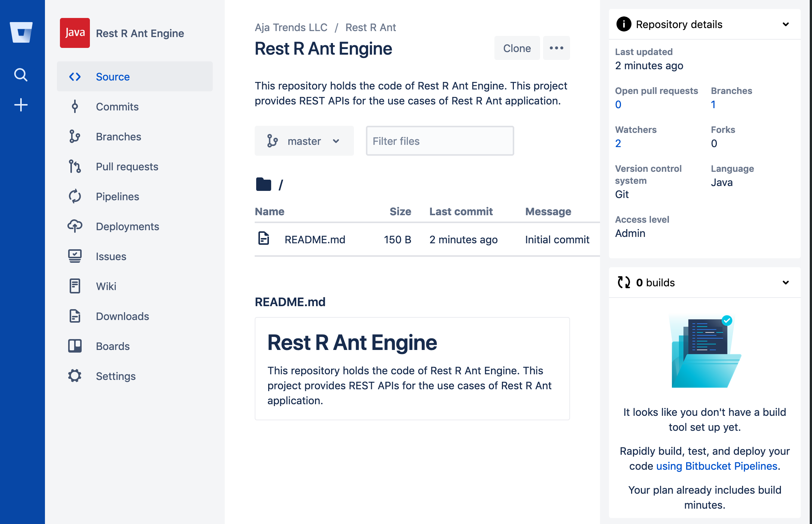Click the Downloads file icon

click(75, 316)
